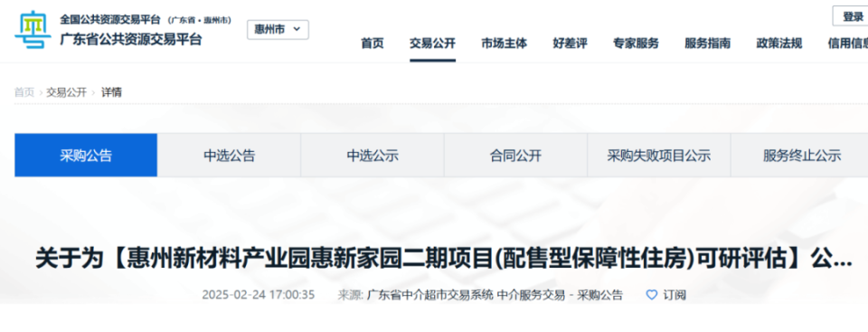Switch to the 采购失败项目公示 tab
The image size is (868, 332).
point(659,156)
